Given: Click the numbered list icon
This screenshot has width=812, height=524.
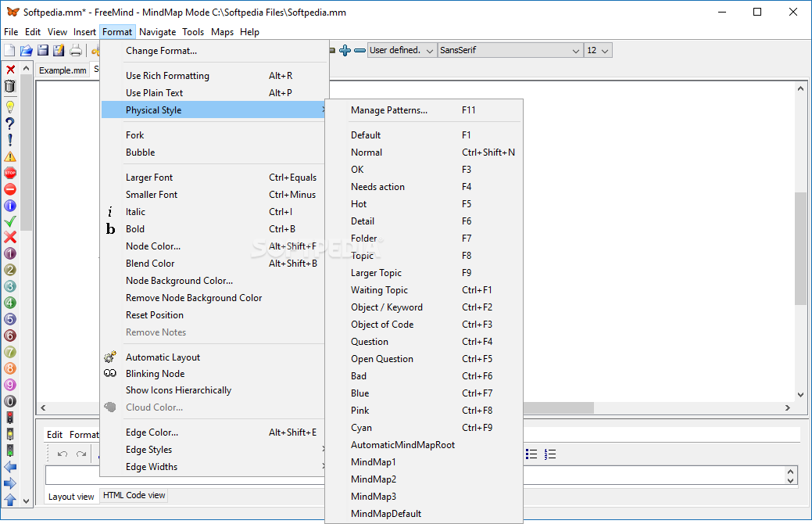Looking at the screenshot, I should pyautogui.click(x=550, y=454).
